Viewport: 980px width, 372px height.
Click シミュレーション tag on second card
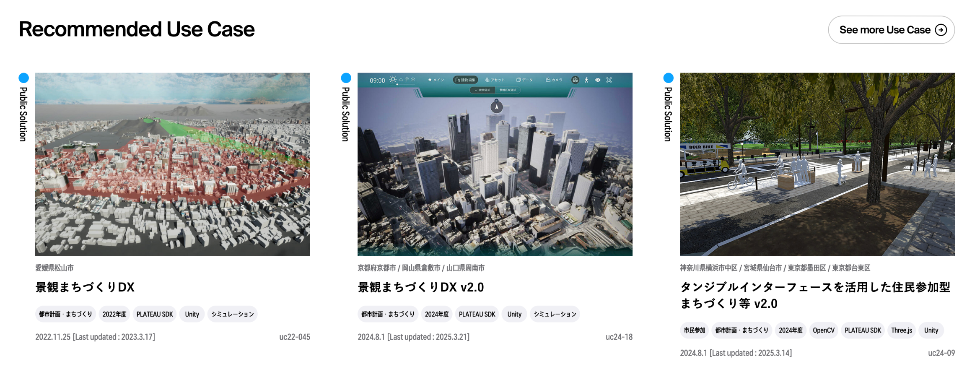(555, 314)
